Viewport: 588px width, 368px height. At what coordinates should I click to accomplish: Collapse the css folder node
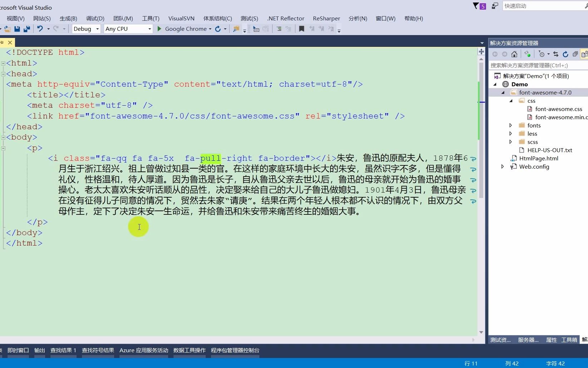point(511,101)
